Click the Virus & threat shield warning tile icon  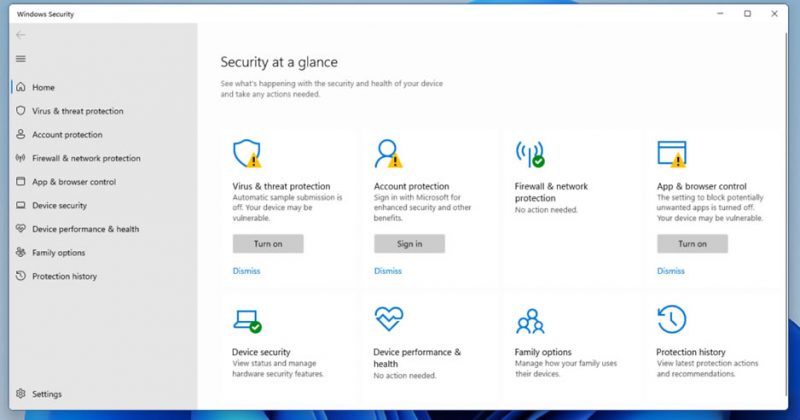point(247,154)
